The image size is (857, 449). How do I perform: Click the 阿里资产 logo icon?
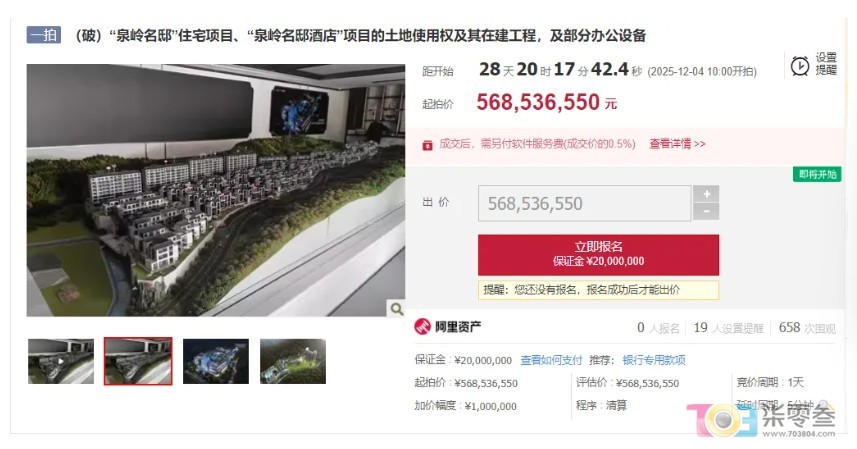click(422, 327)
